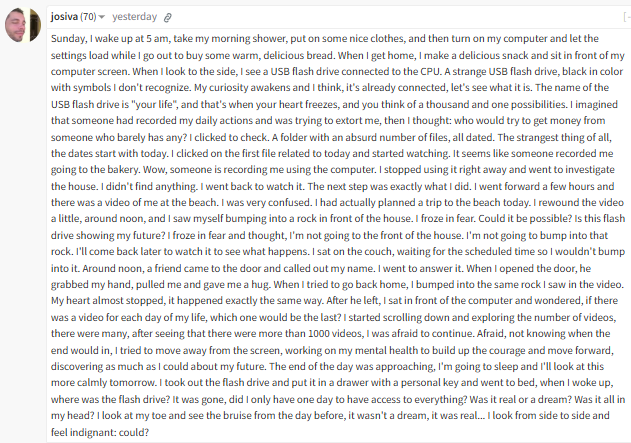The height and width of the screenshot is (443, 631).
Task: Click josiva's profile avatar picture
Action: (x=23, y=25)
